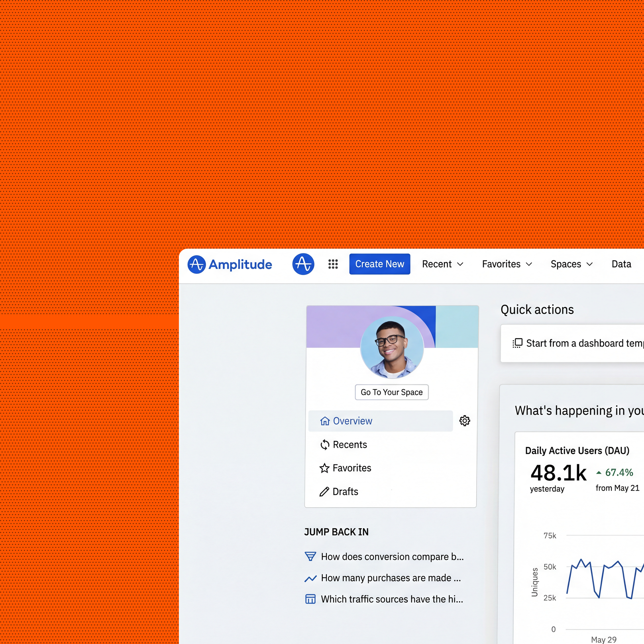Click the round Amplitude home icon
Screen dimensions: 644x644
(303, 264)
